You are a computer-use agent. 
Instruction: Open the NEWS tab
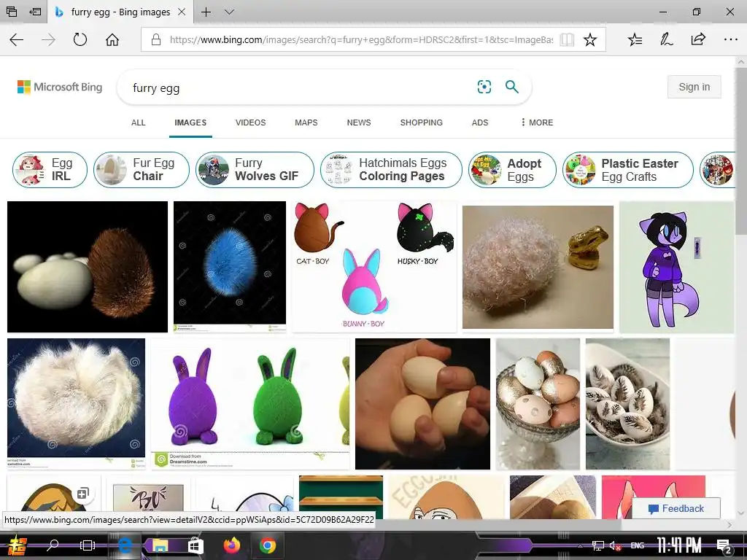(359, 122)
